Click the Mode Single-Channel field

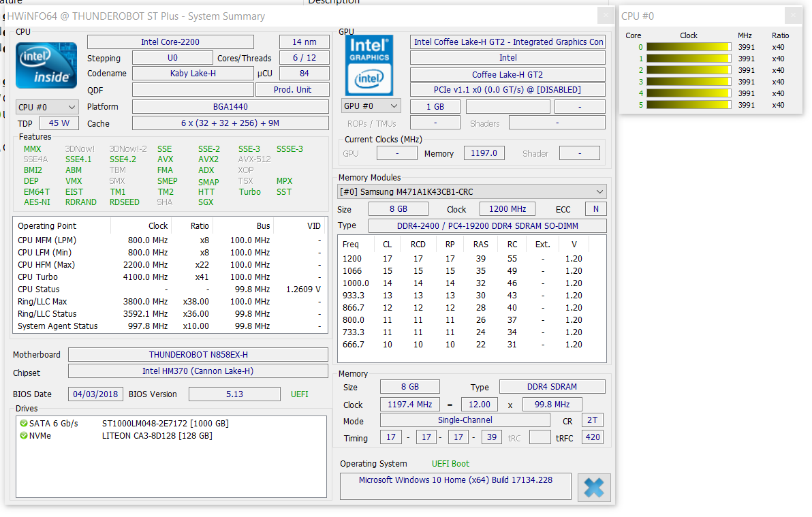pyautogui.click(x=465, y=420)
